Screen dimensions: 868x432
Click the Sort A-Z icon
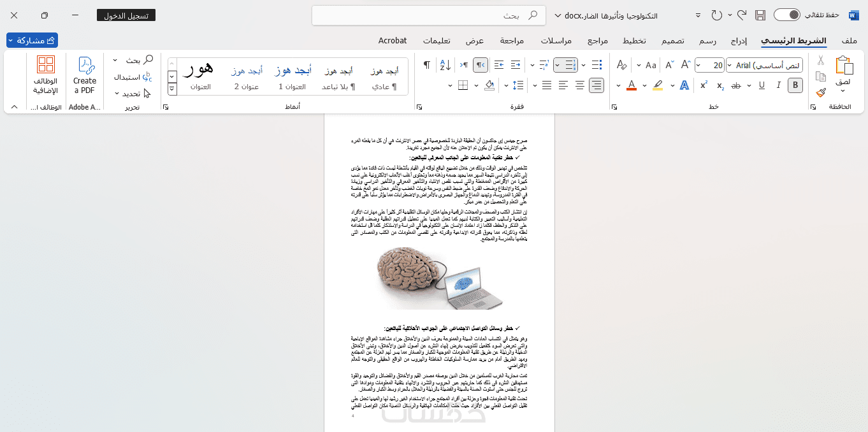445,65
